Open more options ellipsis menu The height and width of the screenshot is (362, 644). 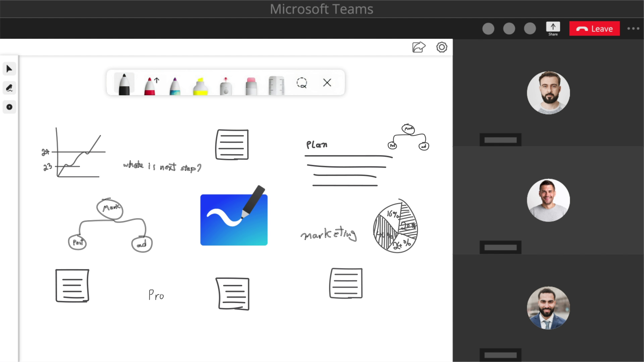(x=633, y=28)
